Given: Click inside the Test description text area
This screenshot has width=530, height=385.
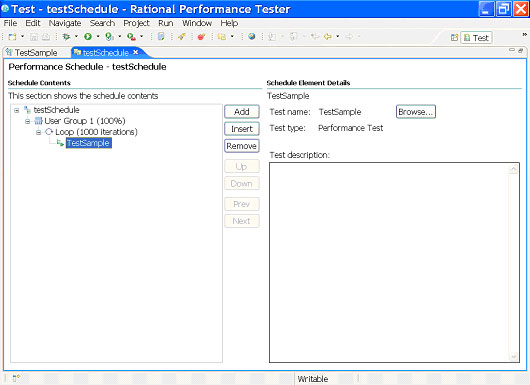Looking at the screenshot, I should pyautogui.click(x=390, y=262).
